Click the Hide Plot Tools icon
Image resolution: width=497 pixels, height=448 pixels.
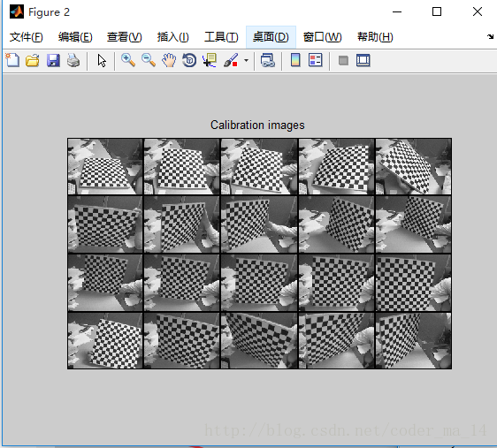click(x=343, y=60)
